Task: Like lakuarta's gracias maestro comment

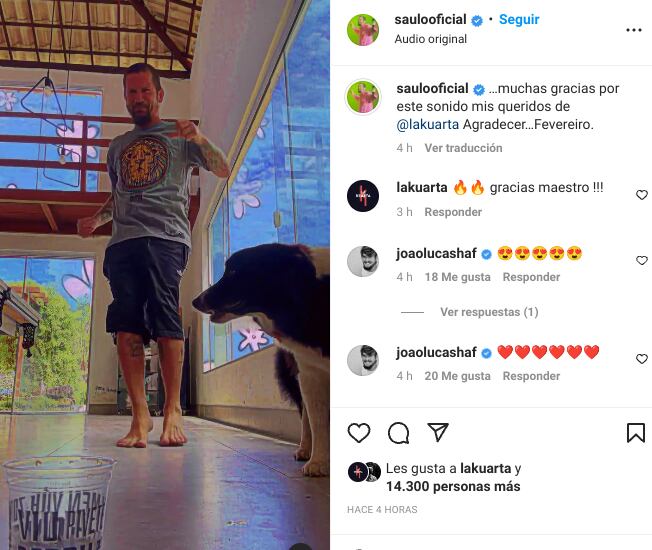Action: click(x=642, y=195)
